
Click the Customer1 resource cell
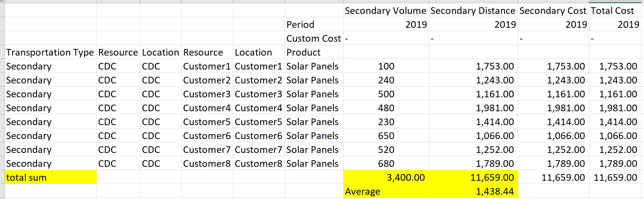[207, 66]
